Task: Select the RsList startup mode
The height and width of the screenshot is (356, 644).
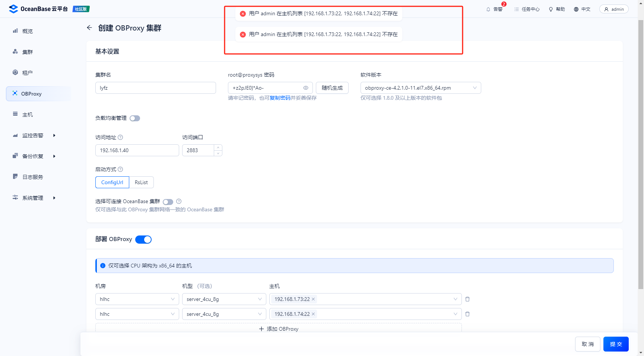Action: pos(141,182)
